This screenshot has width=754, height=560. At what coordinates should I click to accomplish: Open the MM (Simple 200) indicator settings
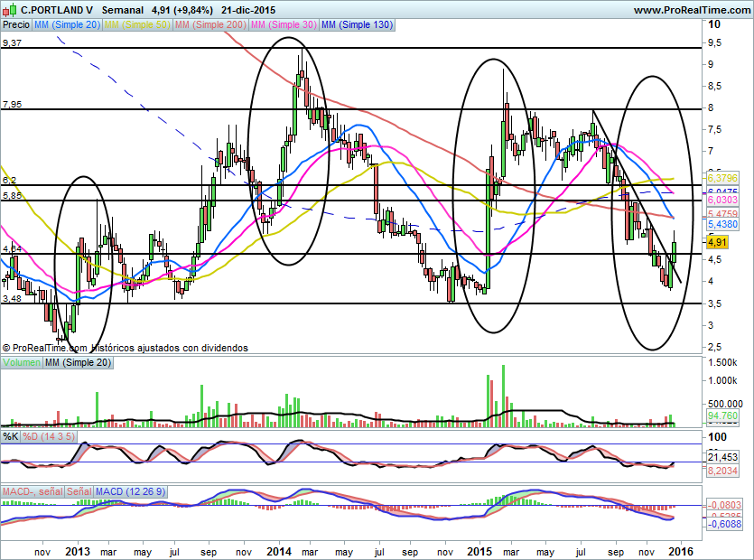click(x=209, y=25)
